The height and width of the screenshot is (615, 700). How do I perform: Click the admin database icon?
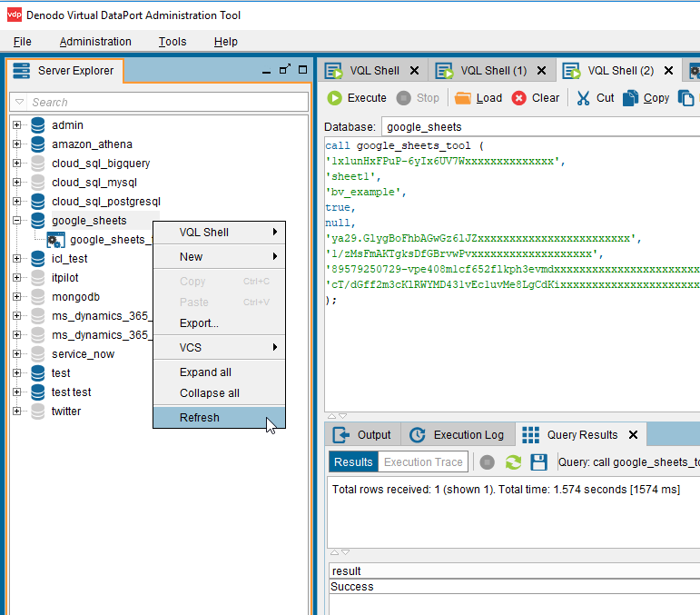[x=38, y=125]
